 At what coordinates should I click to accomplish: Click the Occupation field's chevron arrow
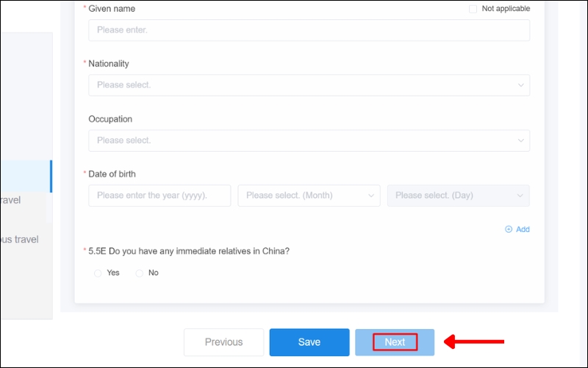tap(521, 141)
